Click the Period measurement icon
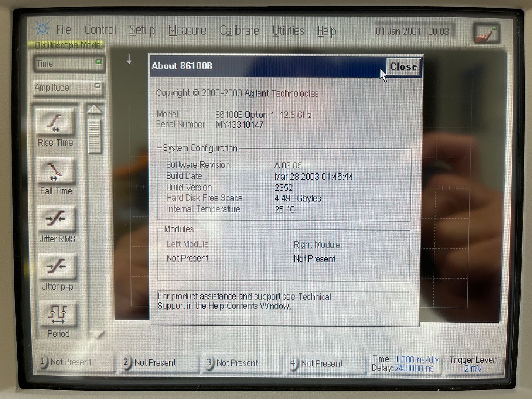 coord(58,314)
